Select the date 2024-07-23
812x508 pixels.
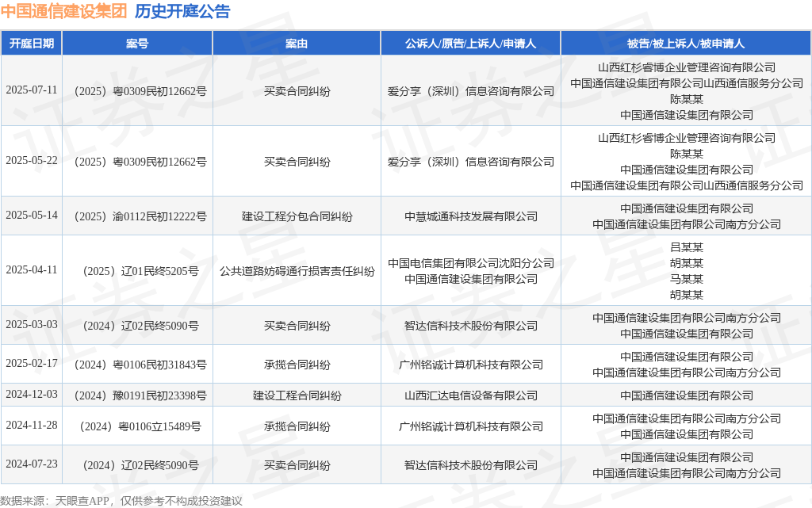[x=32, y=464]
